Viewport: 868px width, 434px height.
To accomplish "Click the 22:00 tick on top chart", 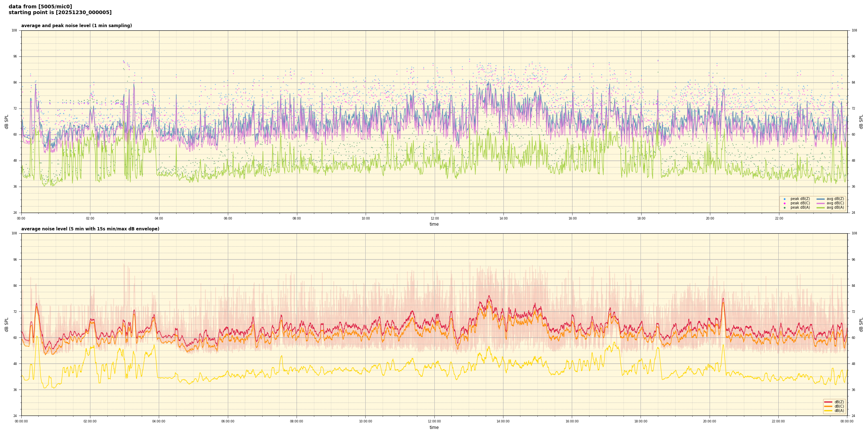I will [x=779, y=218].
